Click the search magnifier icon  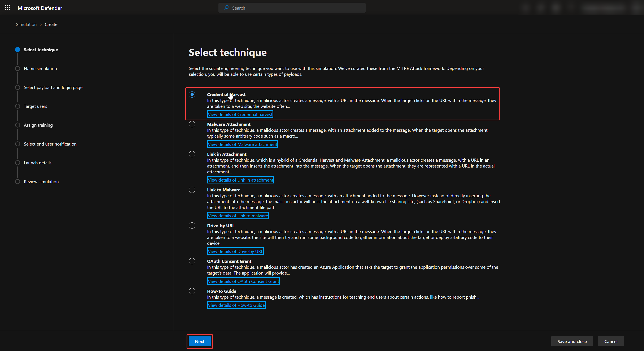pyautogui.click(x=226, y=8)
